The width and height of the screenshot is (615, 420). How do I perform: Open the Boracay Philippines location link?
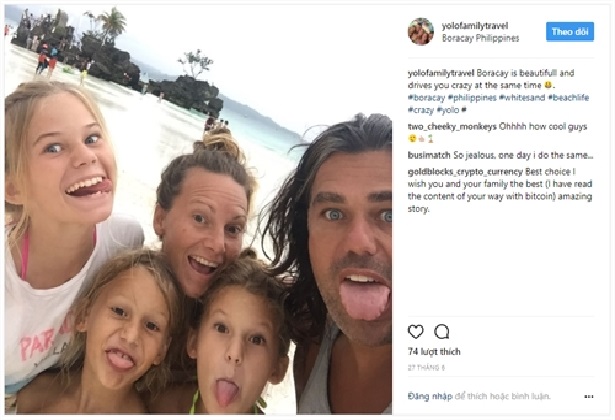point(480,38)
